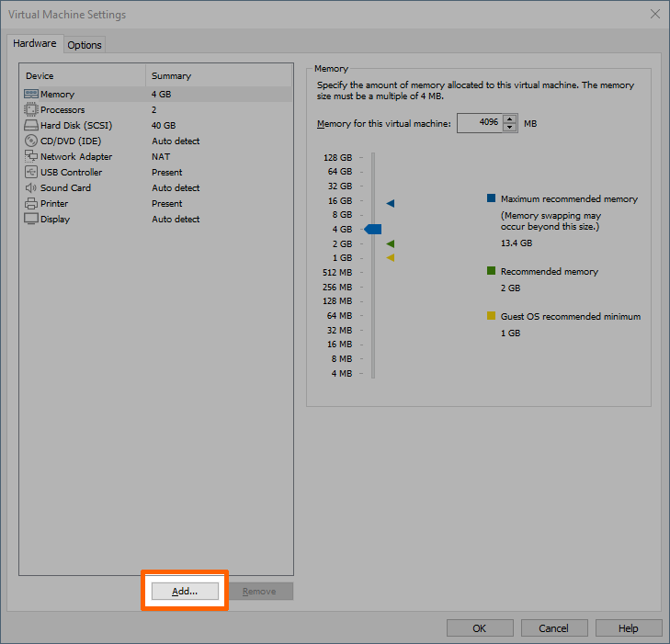
Task: Select the Memory device icon
Action: [31, 95]
